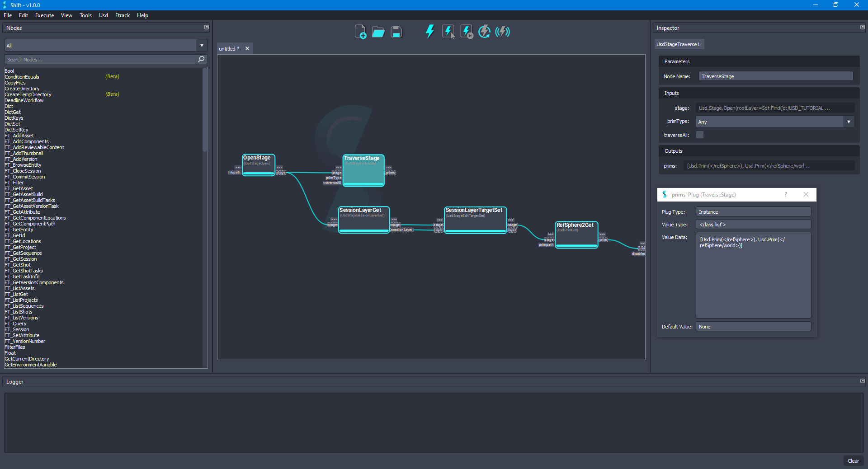Create a new workflow file
Screen dimensions: 868x469
[360, 32]
